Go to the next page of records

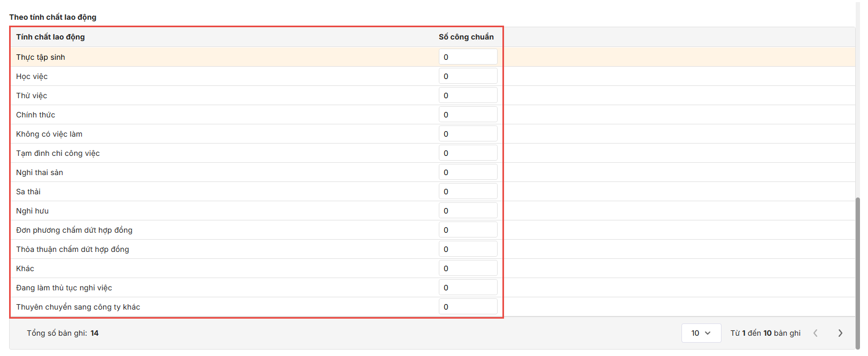840,333
